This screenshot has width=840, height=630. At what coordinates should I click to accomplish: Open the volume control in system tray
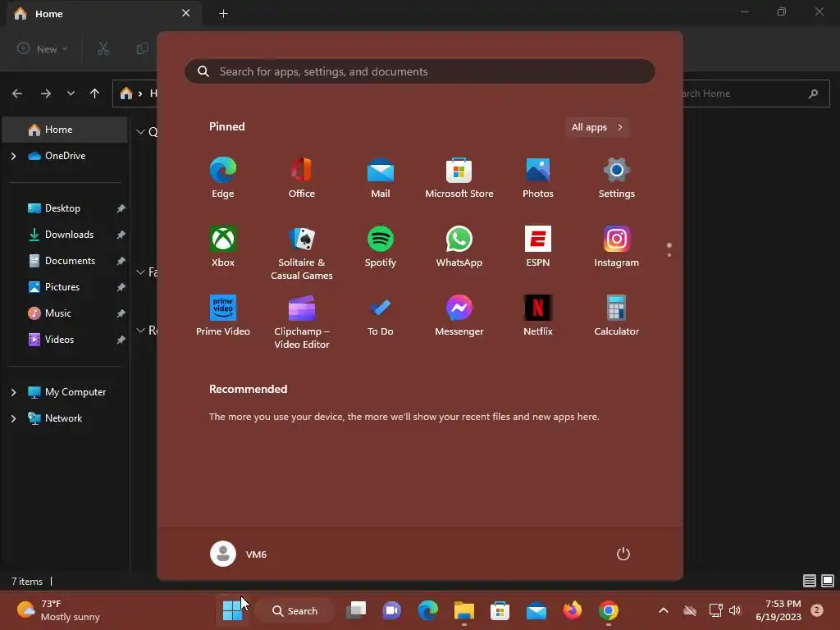point(735,610)
